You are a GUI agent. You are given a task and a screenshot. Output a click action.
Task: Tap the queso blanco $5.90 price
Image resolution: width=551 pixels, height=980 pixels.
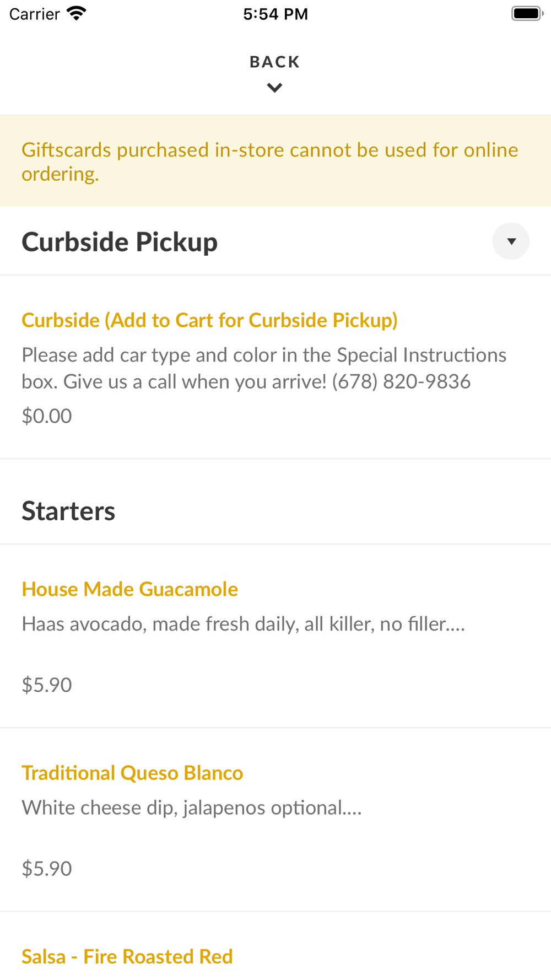click(47, 868)
